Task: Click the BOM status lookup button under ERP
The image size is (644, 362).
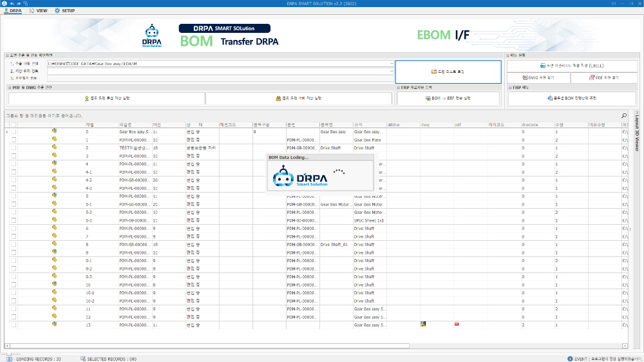Action: pyautogui.click(x=572, y=99)
